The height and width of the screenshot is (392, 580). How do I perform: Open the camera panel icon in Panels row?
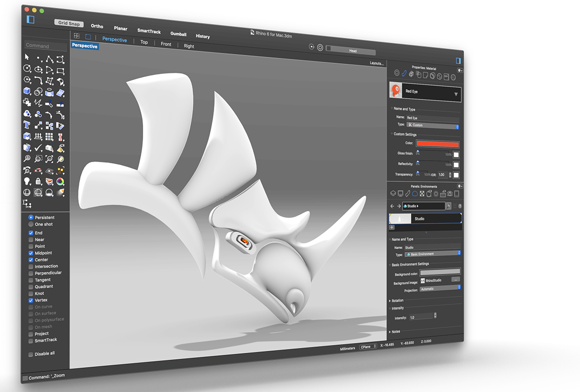click(450, 194)
